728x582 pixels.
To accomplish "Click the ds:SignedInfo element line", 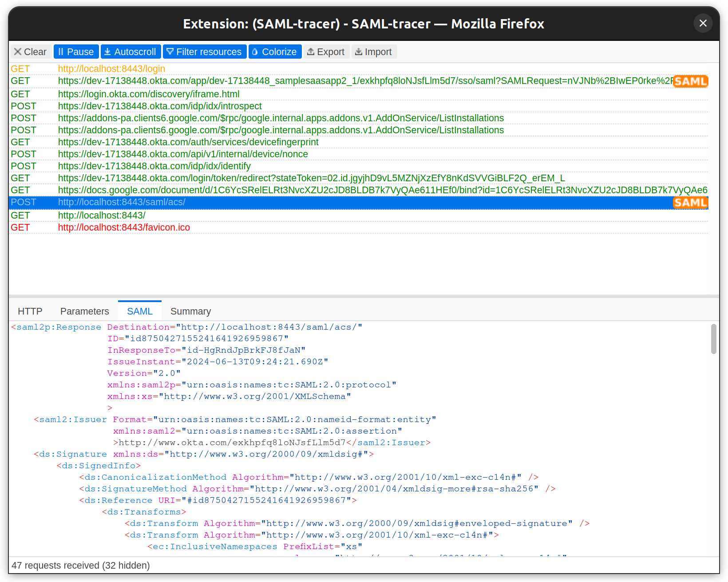I will pos(99,466).
